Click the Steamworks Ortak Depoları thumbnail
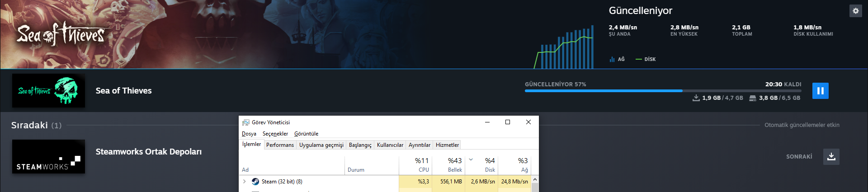This screenshot has width=868, height=192. pos(48,156)
